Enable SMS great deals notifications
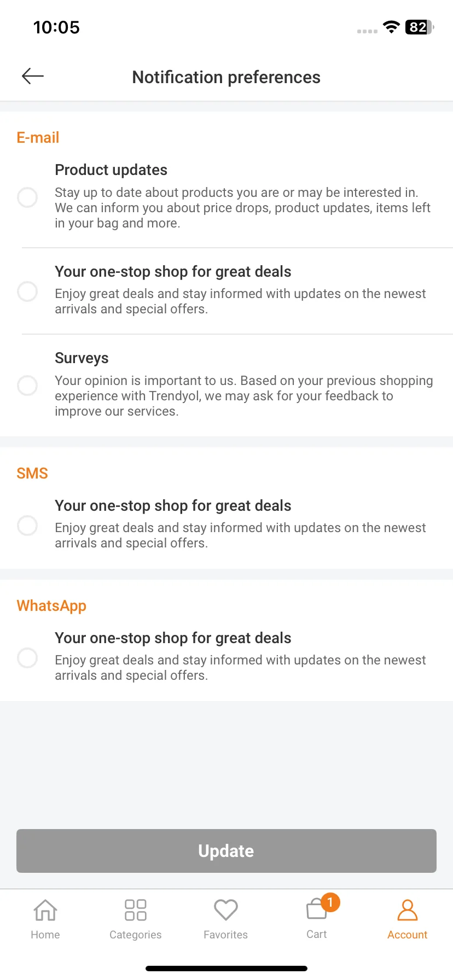 [x=27, y=525]
